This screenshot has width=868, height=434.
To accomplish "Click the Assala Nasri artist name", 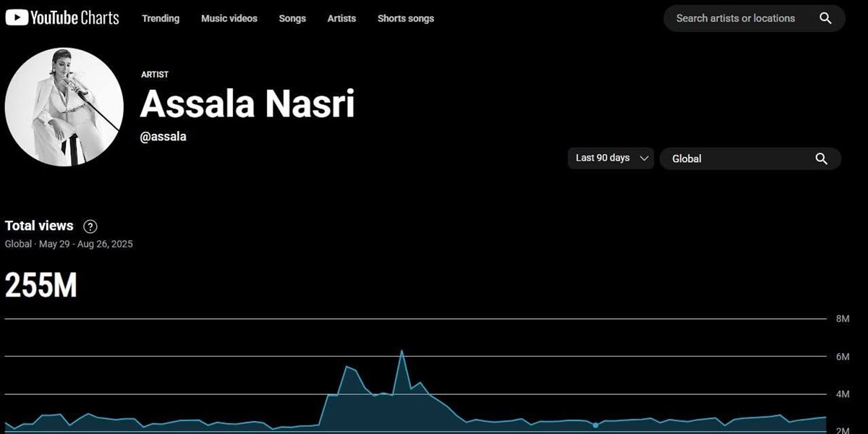I will coord(247,103).
